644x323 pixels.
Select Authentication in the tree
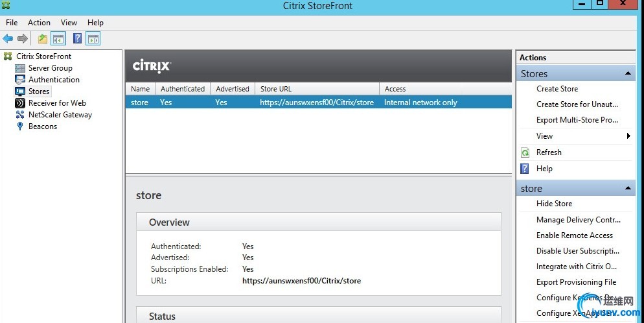pos(54,79)
